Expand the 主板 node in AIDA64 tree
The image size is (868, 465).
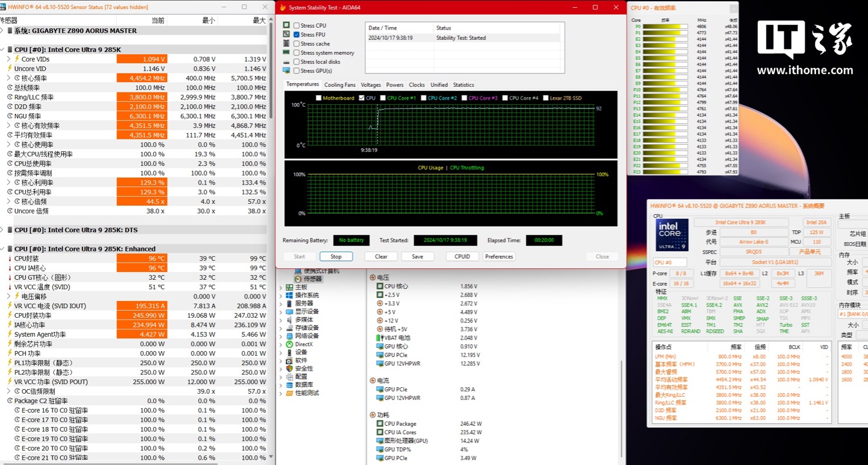[281, 288]
